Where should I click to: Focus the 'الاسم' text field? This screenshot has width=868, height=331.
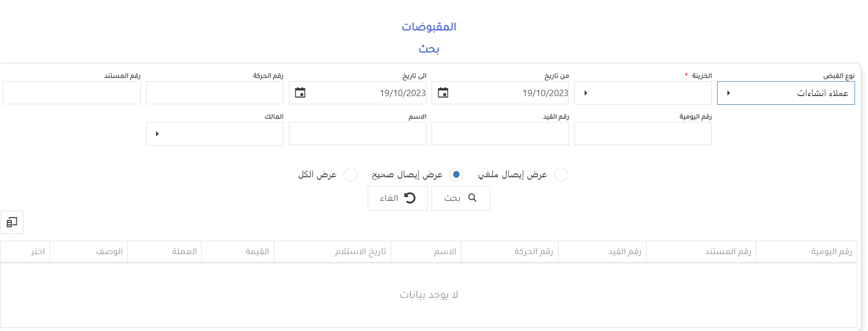pos(358,134)
